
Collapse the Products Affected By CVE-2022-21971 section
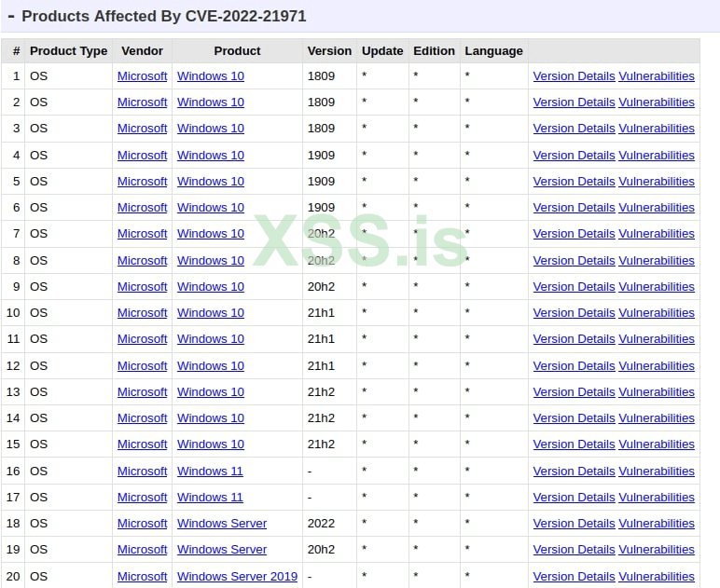pos(11,17)
